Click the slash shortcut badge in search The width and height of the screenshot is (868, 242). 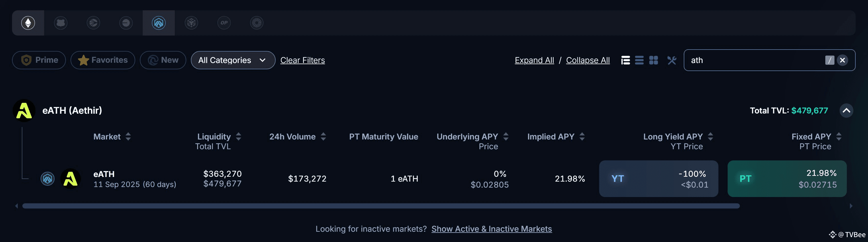click(x=830, y=60)
